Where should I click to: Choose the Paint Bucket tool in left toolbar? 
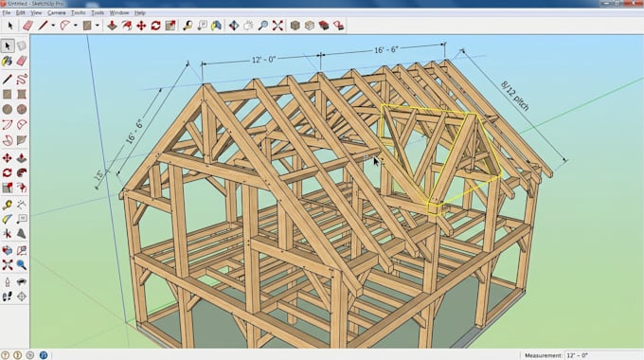click(x=8, y=62)
